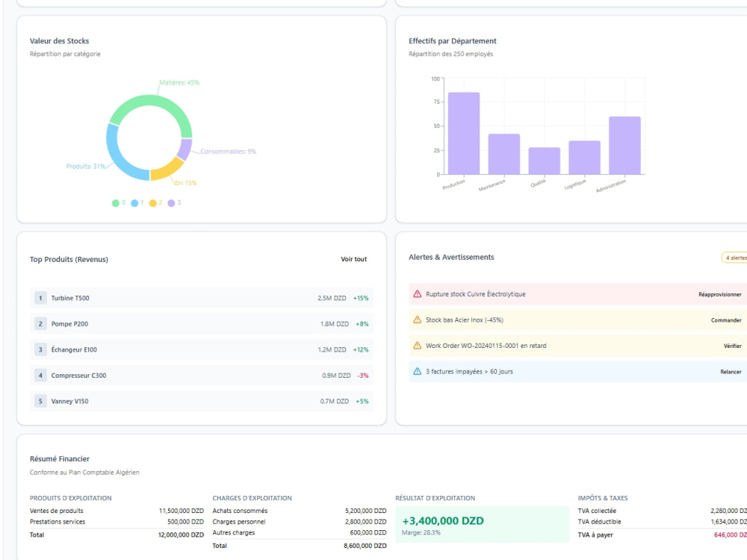Click the -3% change for Compresseur C300

363,376
